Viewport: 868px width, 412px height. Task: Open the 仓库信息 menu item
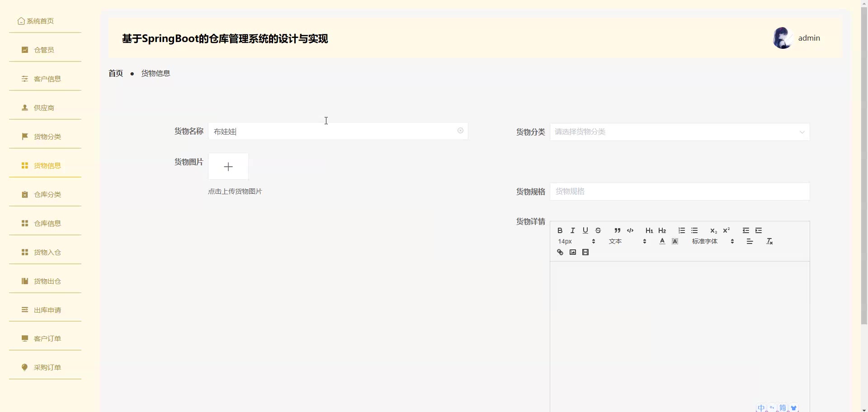[45, 223]
